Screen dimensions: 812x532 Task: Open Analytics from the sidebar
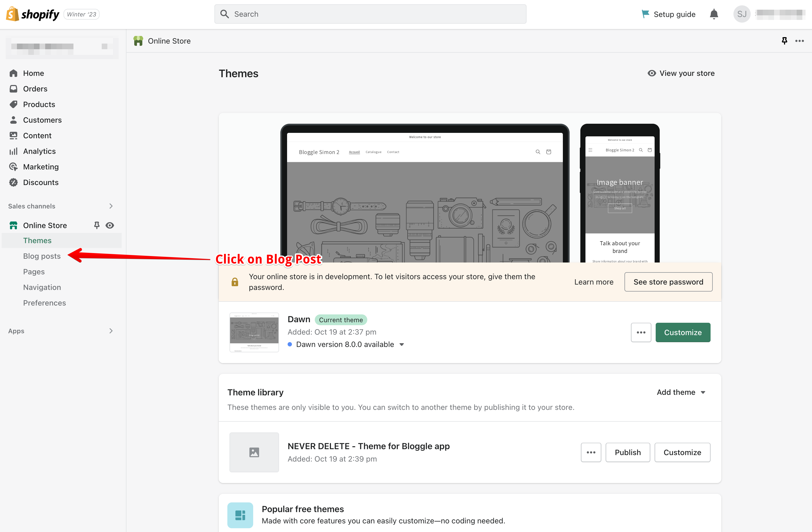click(x=39, y=151)
